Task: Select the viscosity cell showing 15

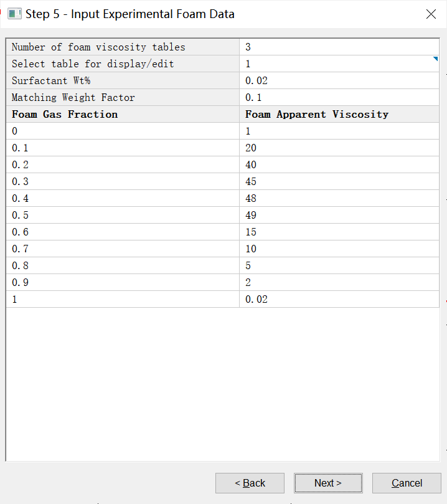Action: coord(339,232)
